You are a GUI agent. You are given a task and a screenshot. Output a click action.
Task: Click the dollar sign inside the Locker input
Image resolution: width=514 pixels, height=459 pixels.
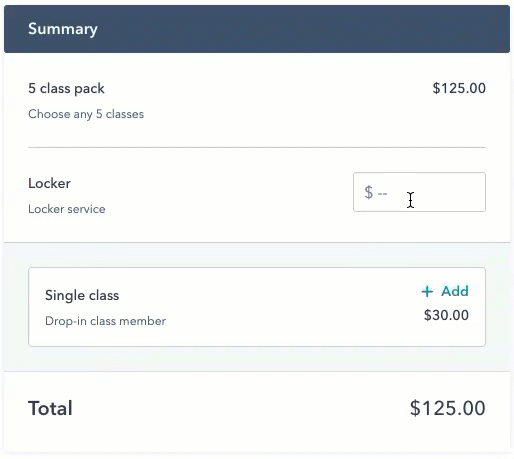[368, 192]
